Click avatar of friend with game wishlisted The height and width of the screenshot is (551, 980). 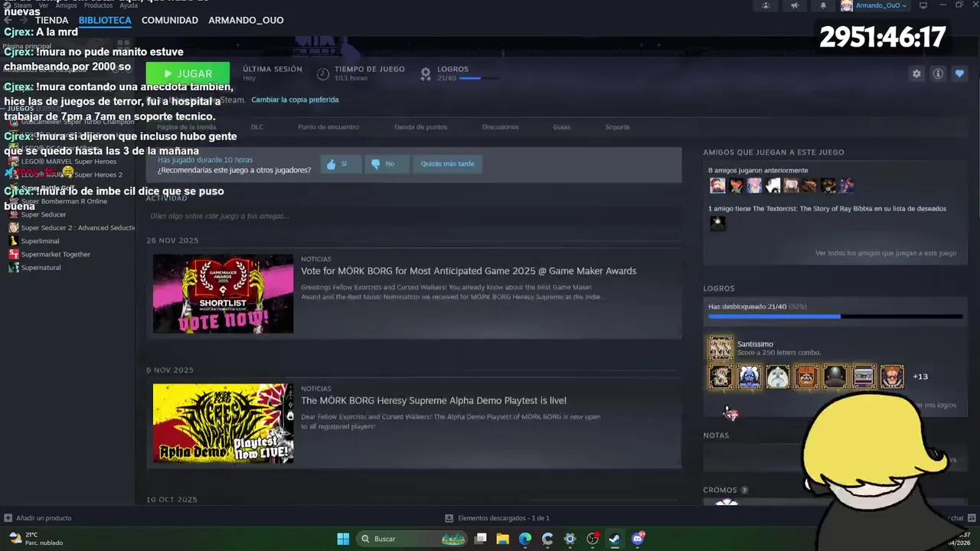[717, 223]
